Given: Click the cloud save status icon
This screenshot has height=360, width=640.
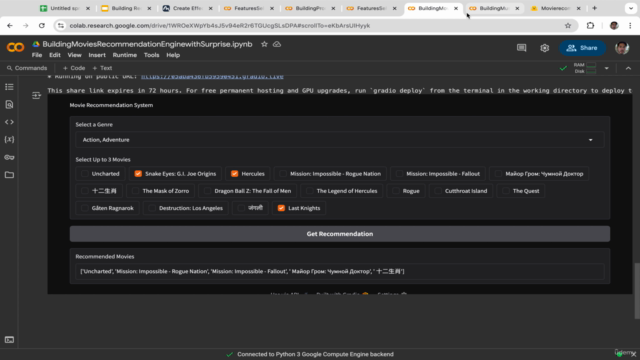Looking at the screenshot, I should [x=277, y=44].
